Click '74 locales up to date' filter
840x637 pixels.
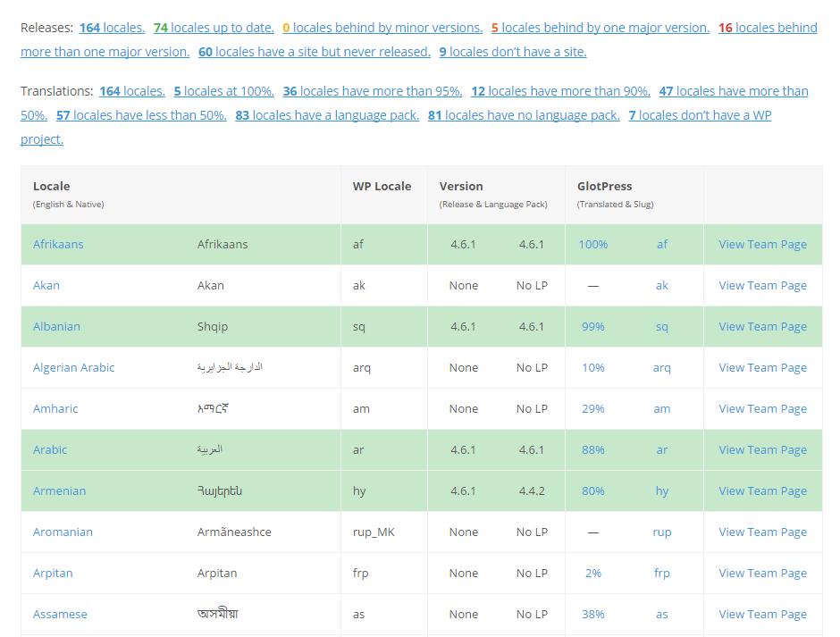(x=214, y=28)
